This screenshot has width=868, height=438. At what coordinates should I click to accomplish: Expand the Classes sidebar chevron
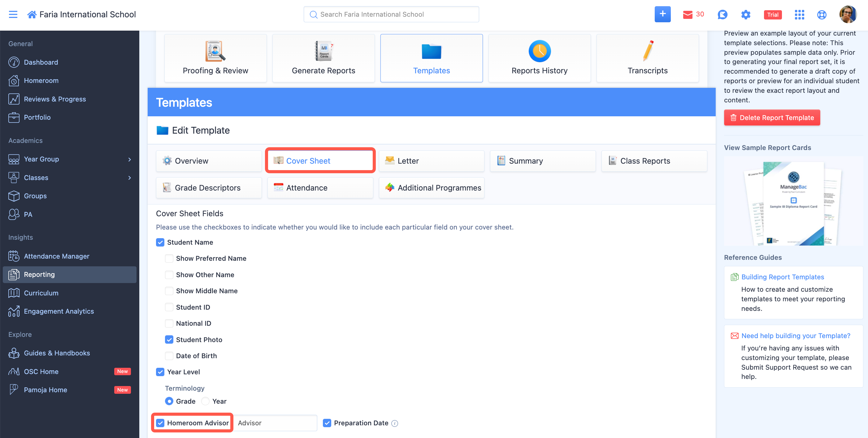129,178
